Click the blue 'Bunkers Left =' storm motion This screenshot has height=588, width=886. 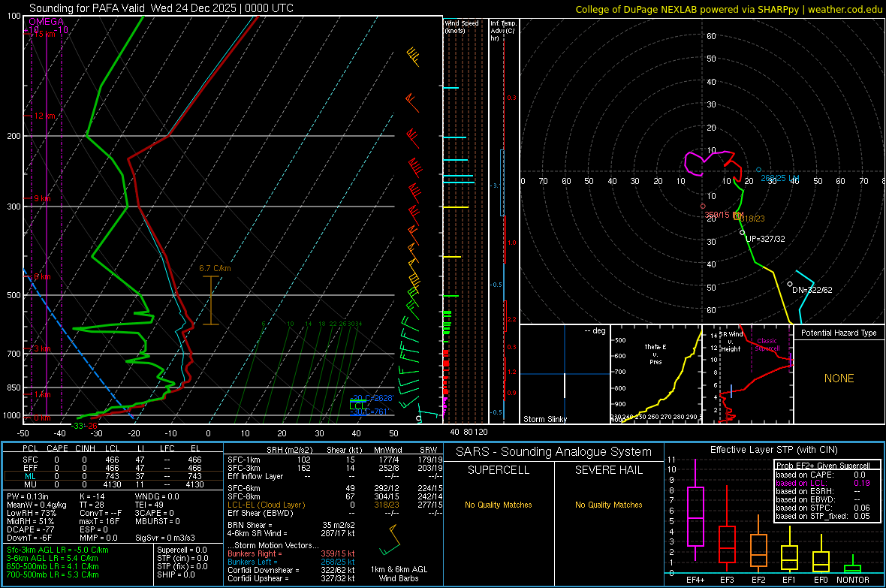[x=291, y=562]
